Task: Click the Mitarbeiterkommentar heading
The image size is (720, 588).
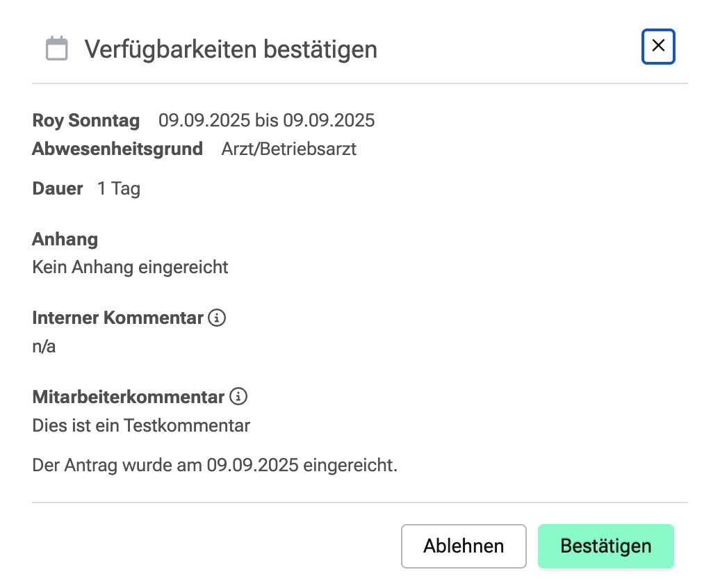Action: pos(129,397)
